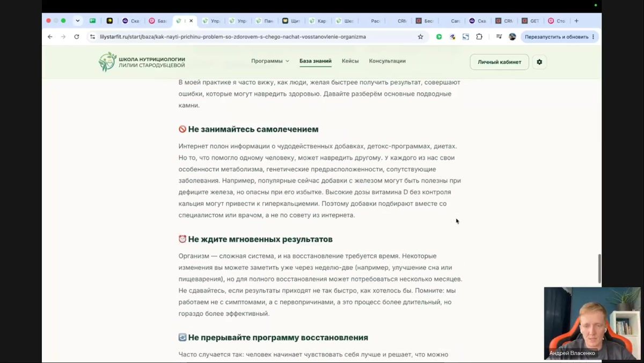Image resolution: width=644 pixels, height=363 pixels.
Task: Open the blue square extension icon
Action: pos(466,37)
